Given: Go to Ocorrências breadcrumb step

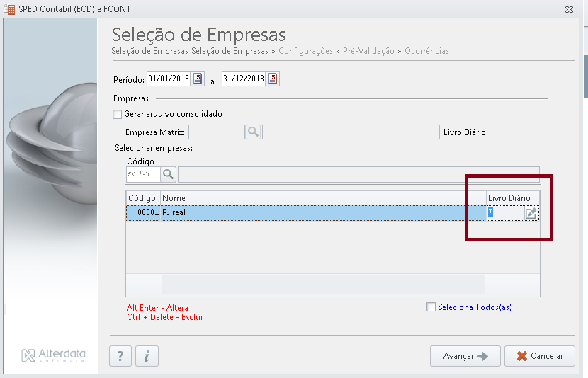Looking at the screenshot, I should coord(426,51).
